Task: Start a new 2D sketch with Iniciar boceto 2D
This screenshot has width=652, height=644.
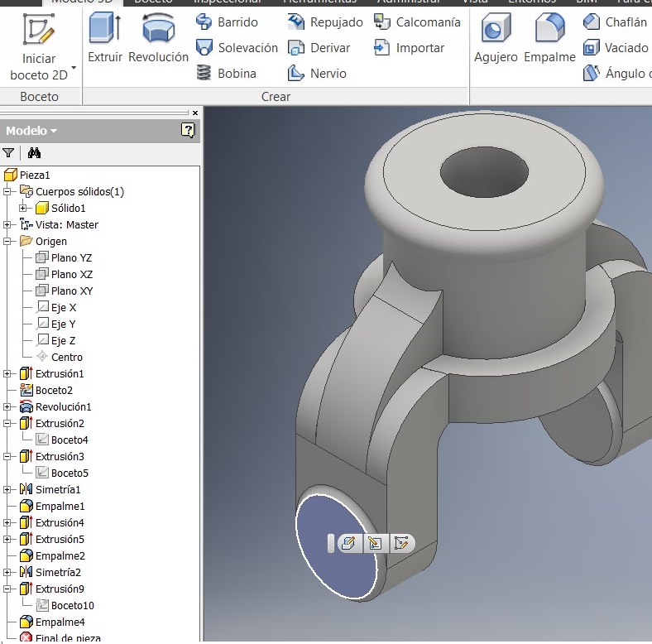Action: pyautogui.click(x=39, y=46)
